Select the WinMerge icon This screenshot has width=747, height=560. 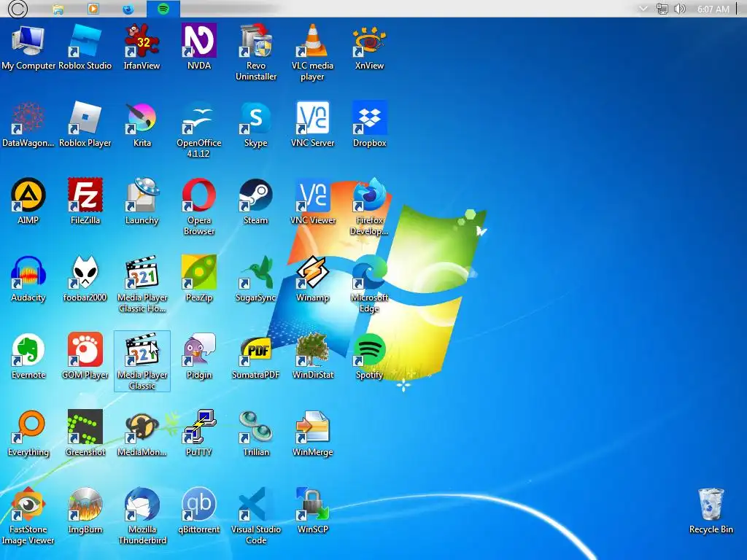pyautogui.click(x=312, y=433)
